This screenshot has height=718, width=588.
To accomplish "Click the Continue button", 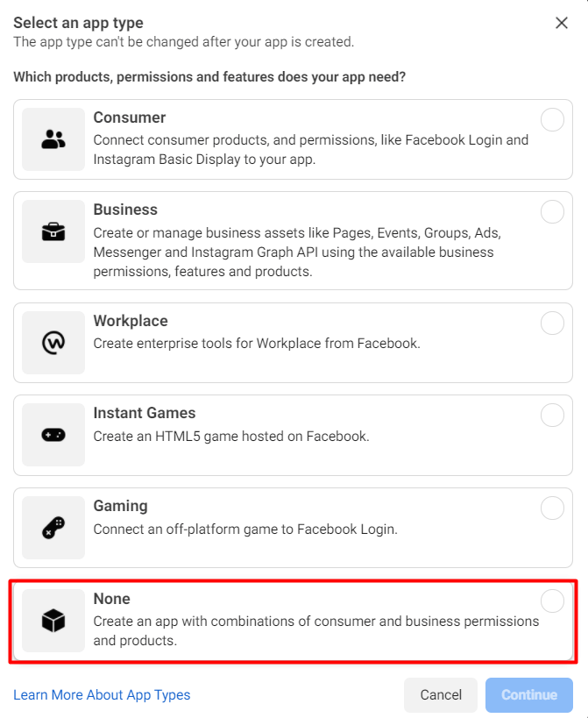I will (x=529, y=695).
